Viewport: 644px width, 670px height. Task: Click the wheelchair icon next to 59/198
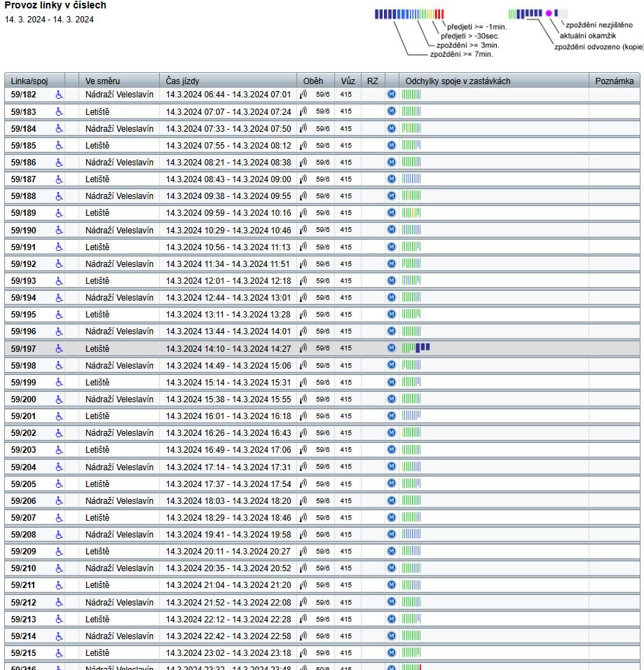pyautogui.click(x=59, y=366)
